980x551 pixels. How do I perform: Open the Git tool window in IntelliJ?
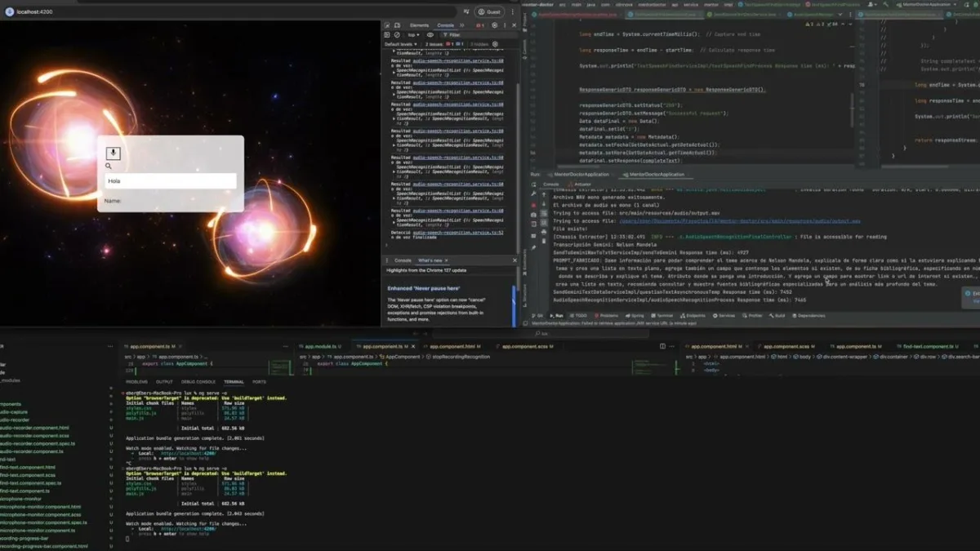pos(539,315)
